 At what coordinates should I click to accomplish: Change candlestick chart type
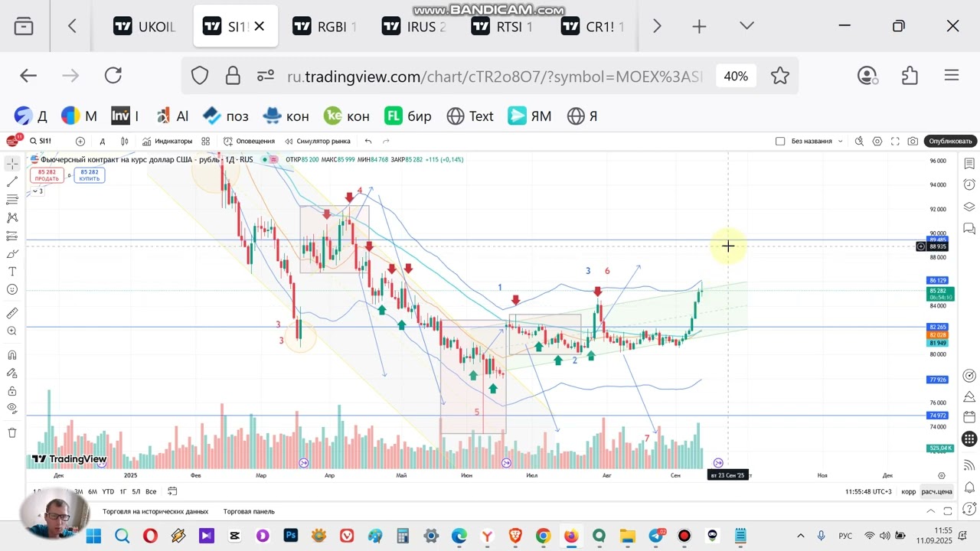[124, 141]
